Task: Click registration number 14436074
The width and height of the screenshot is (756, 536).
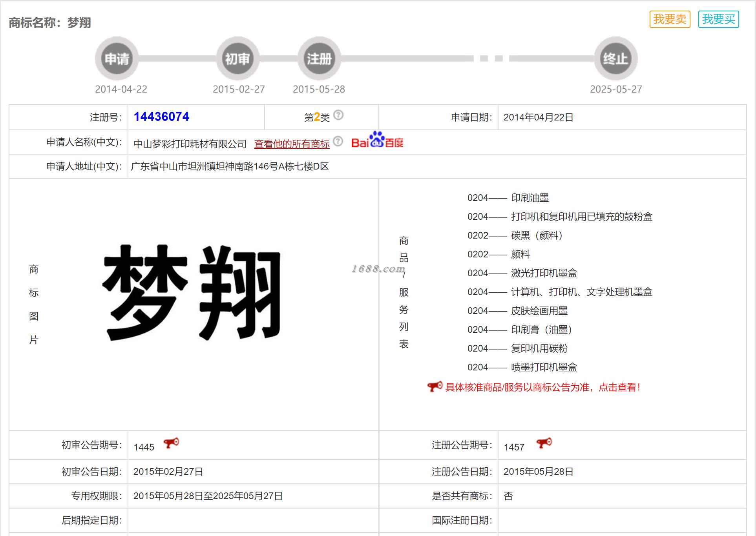Action: click(161, 117)
